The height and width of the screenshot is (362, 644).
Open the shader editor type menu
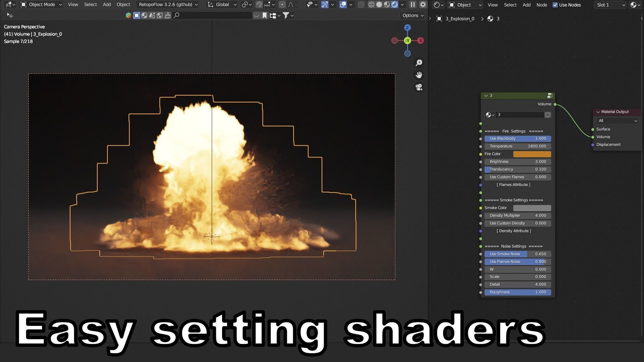tap(438, 5)
